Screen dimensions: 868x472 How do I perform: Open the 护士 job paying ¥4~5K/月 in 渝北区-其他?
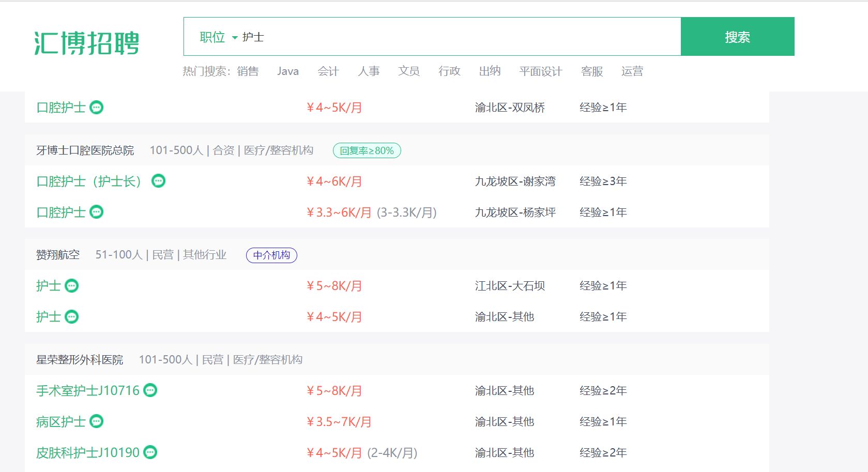tap(49, 317)
